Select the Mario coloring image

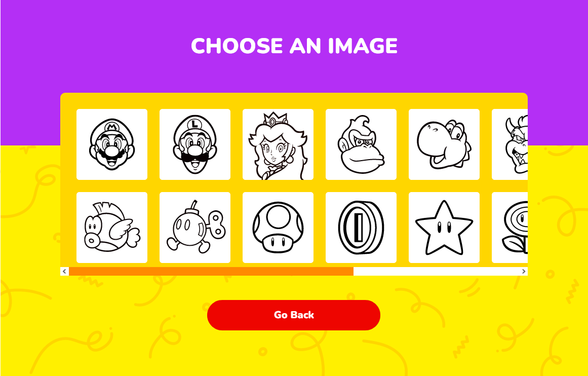tap(112, 144)
